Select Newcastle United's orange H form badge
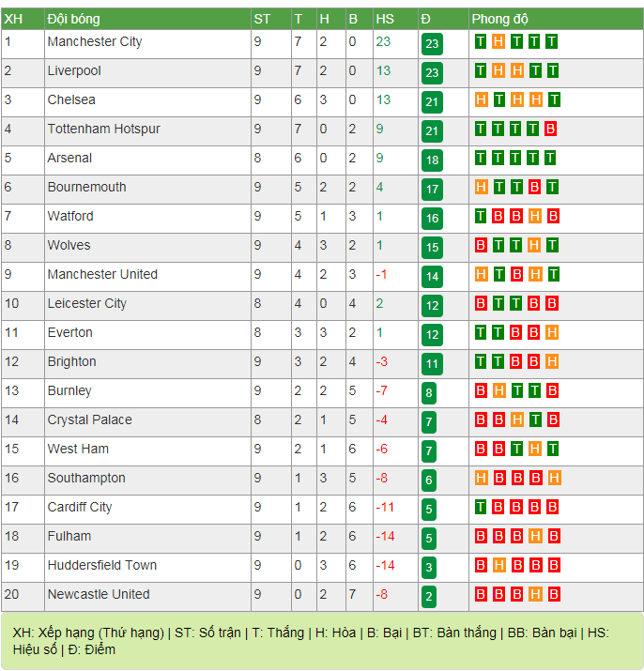644x671 pixels. tap(534, 595)
